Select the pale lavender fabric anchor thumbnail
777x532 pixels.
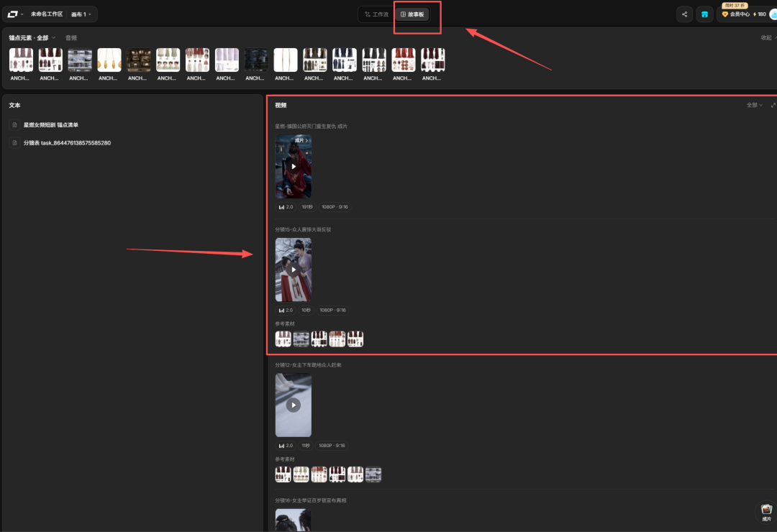point(227,60)
